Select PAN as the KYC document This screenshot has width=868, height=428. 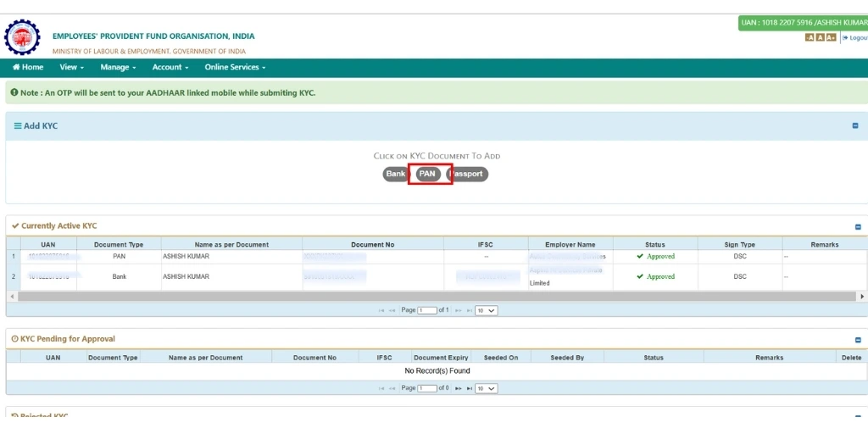(427, 174)
